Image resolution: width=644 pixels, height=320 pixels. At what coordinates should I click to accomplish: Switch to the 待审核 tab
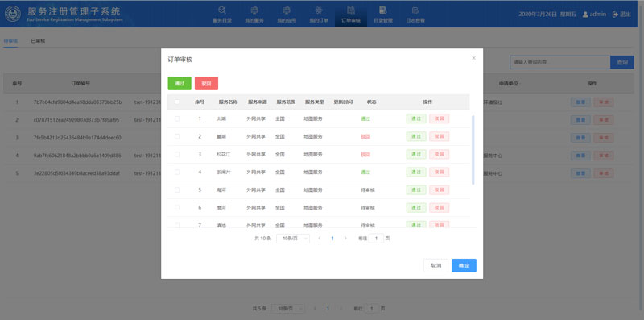[10, 41]
